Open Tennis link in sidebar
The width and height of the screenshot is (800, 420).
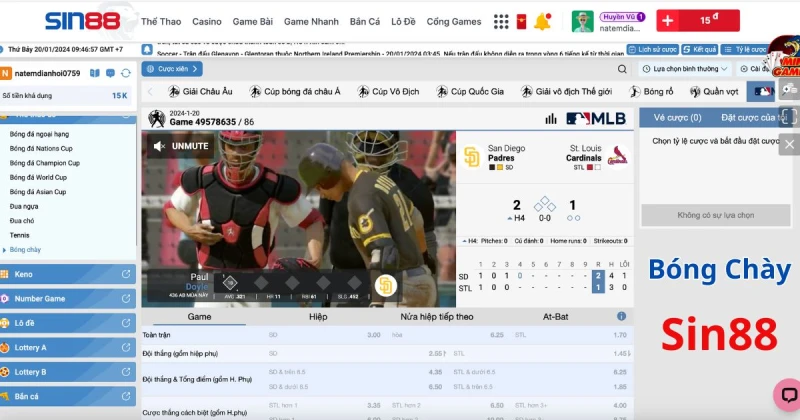click(19, 235)
